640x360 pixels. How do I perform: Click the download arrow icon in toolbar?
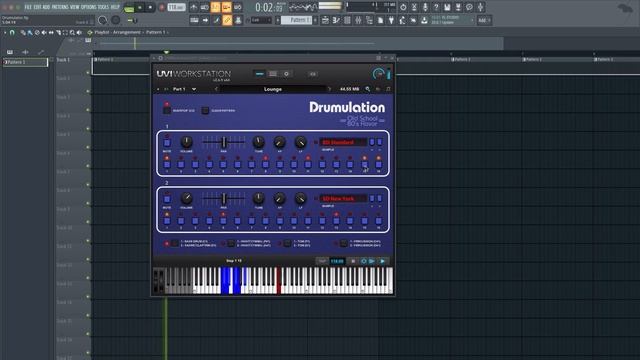(x=424, y=20)
